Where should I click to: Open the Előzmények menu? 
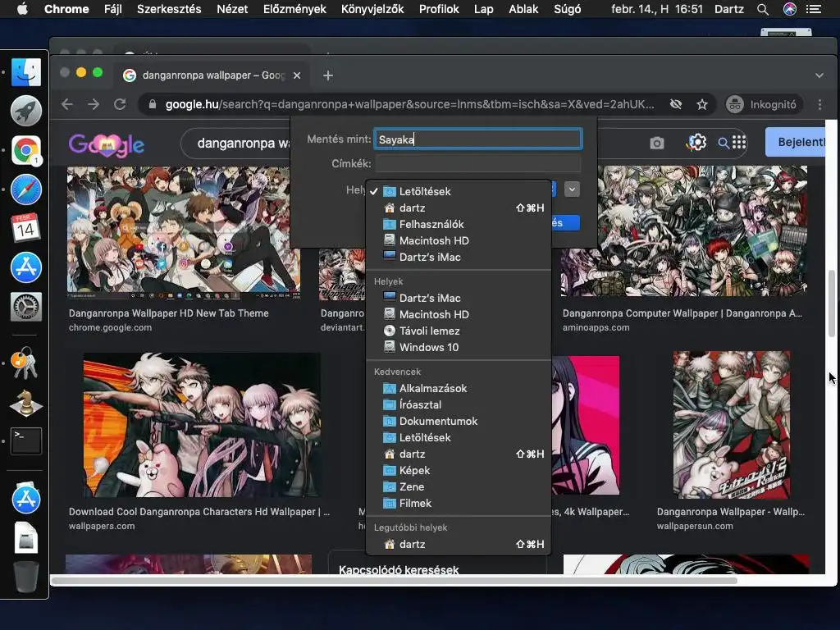[x=294, y=9]
